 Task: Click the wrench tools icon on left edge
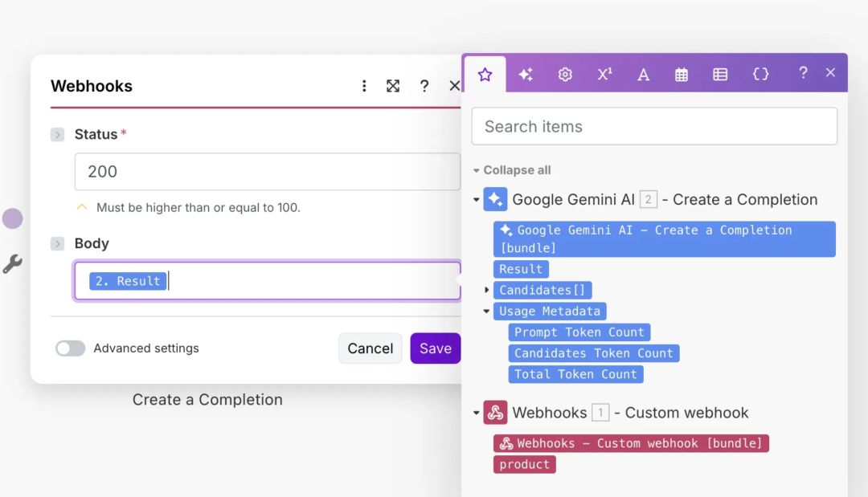coord(12,263)
